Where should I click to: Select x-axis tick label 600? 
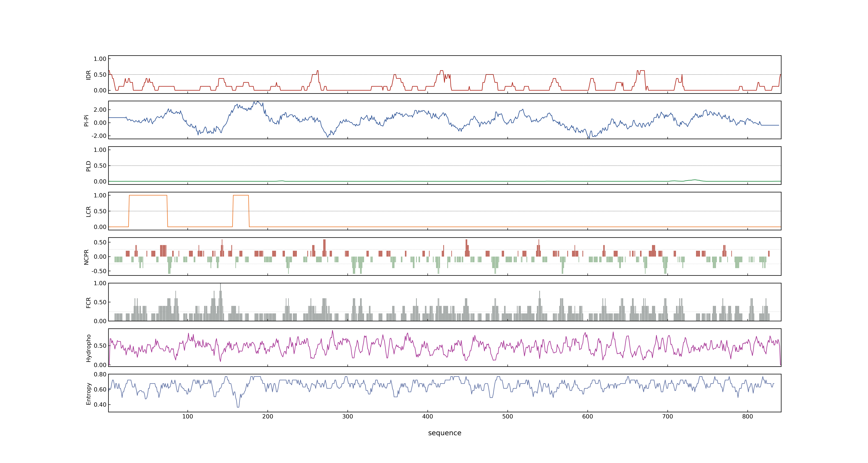pos(588,416)
